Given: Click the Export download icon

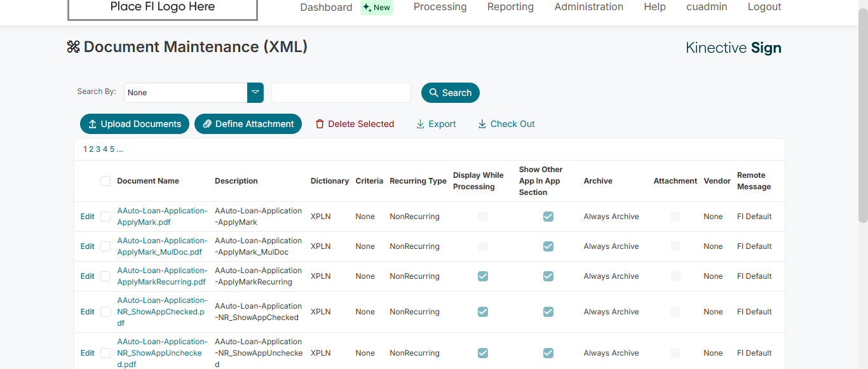Looking at the screenshot, I should click(x=420, y=124).
